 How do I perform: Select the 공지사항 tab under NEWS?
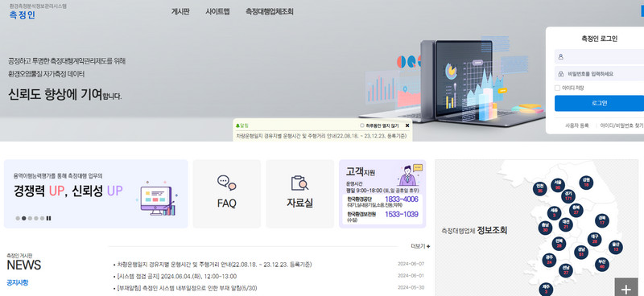tap(17, 283)
